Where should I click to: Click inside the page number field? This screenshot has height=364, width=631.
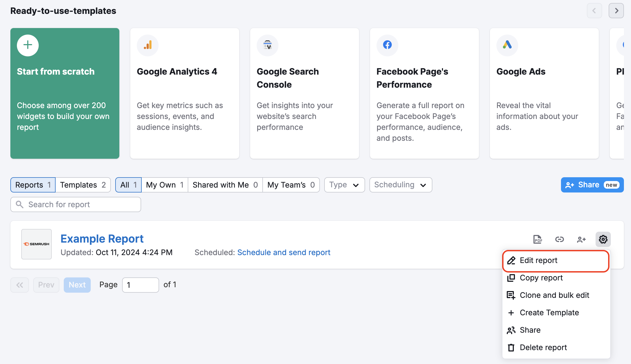[x=140, y=285]
